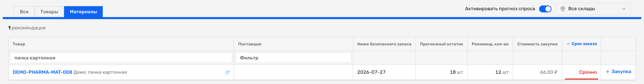
Task: Expand the Все склады dropdown chevron
Action: (623, 9)
